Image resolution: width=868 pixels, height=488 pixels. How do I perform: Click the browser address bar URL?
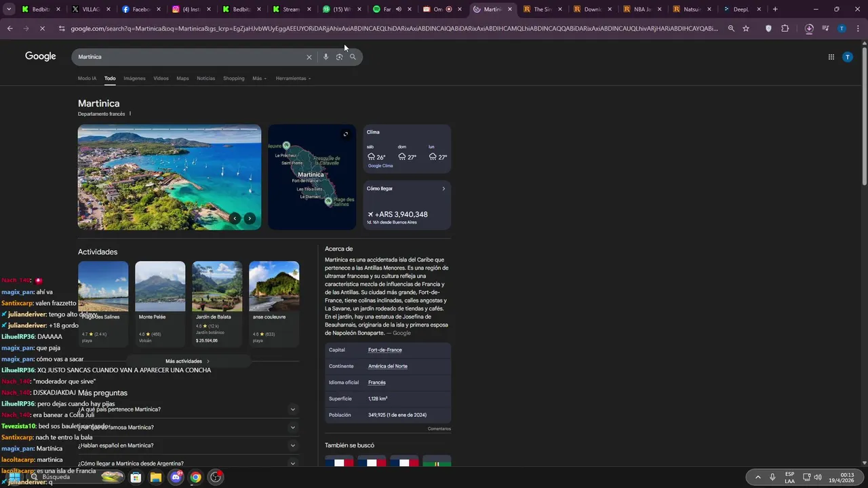[393, 28]
